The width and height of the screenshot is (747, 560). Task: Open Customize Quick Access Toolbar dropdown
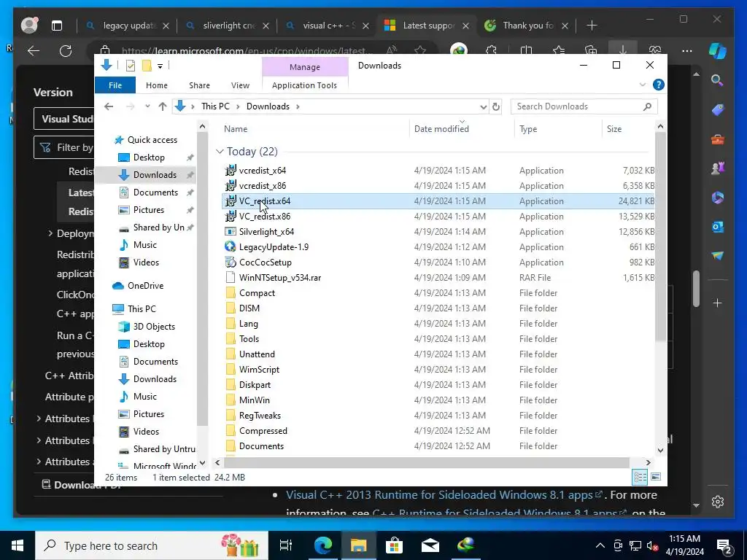[x=160, y=66]
